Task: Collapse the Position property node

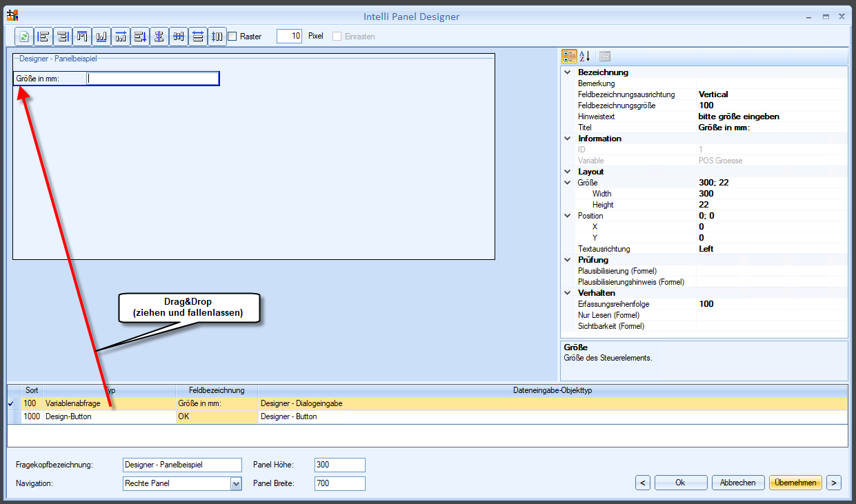Action: [568, 216]
